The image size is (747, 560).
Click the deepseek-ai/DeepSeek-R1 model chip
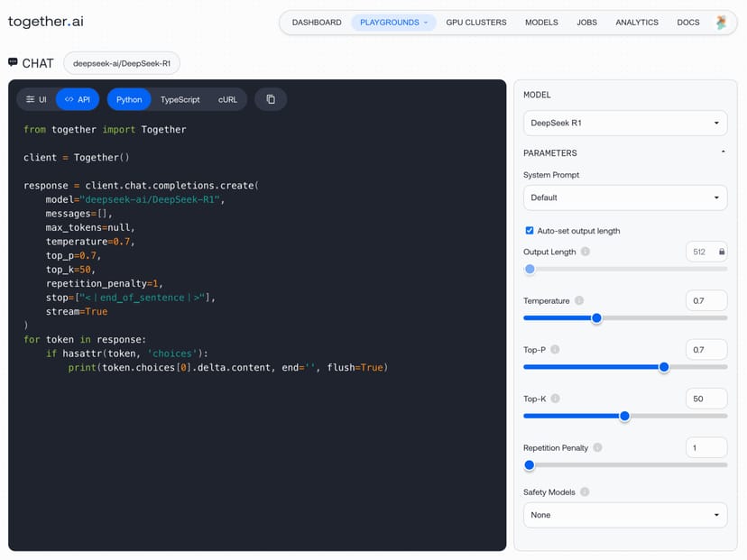click(122, 63)
